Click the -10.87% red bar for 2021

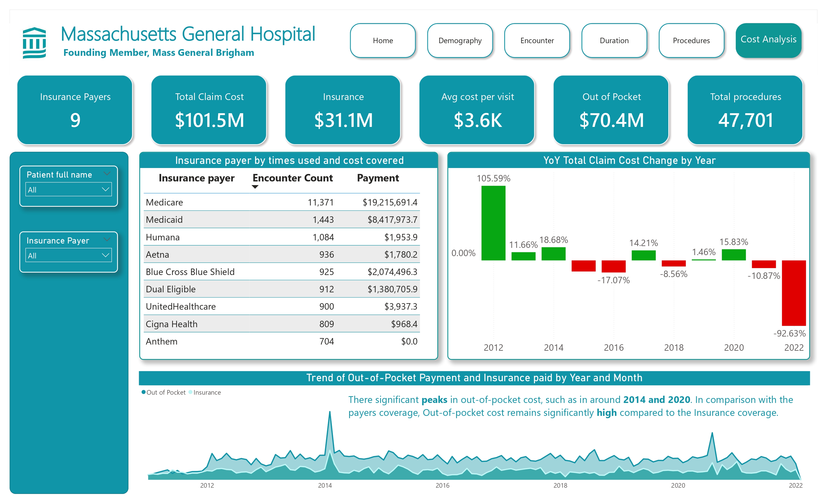pyautogui.click(x=764, y=264)
